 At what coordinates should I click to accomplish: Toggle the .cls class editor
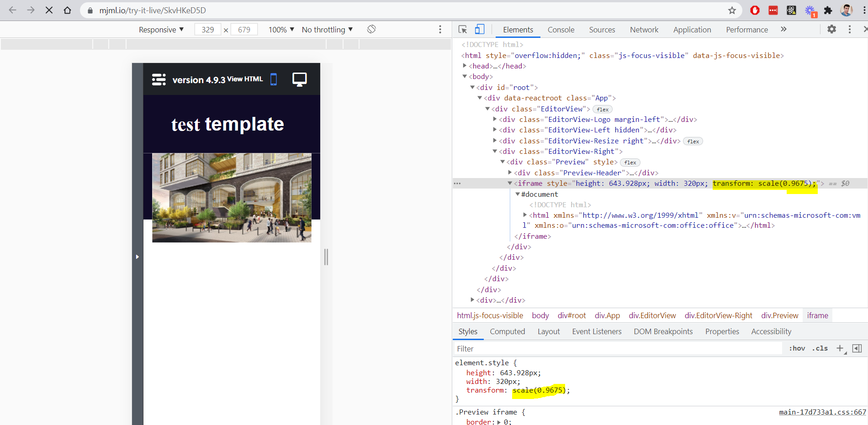click(820, 348)
